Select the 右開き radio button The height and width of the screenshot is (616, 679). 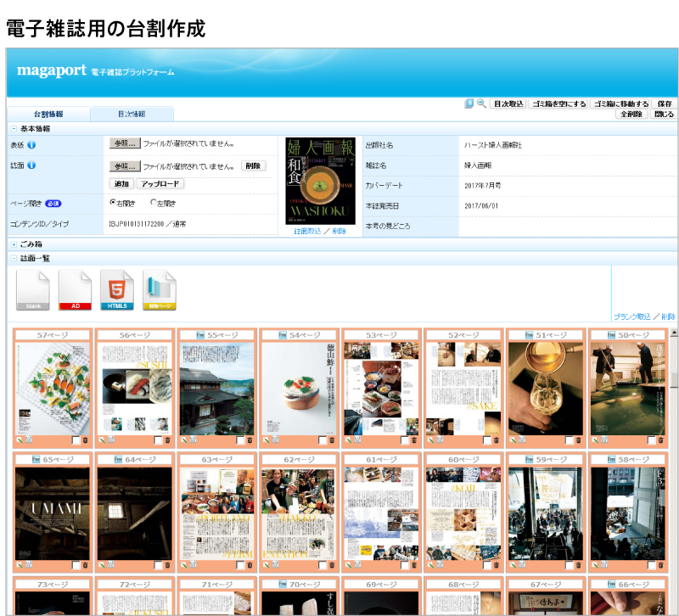coord(113,203)
